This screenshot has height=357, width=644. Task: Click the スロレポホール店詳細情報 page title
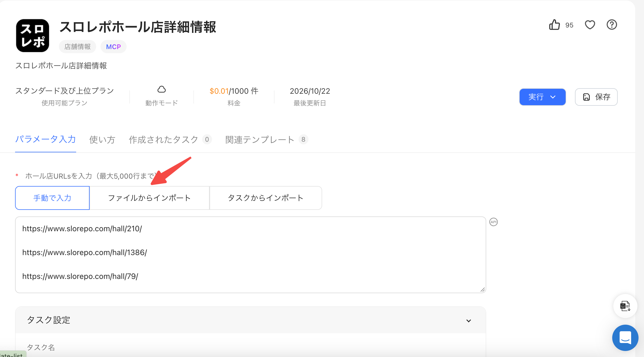138,27
